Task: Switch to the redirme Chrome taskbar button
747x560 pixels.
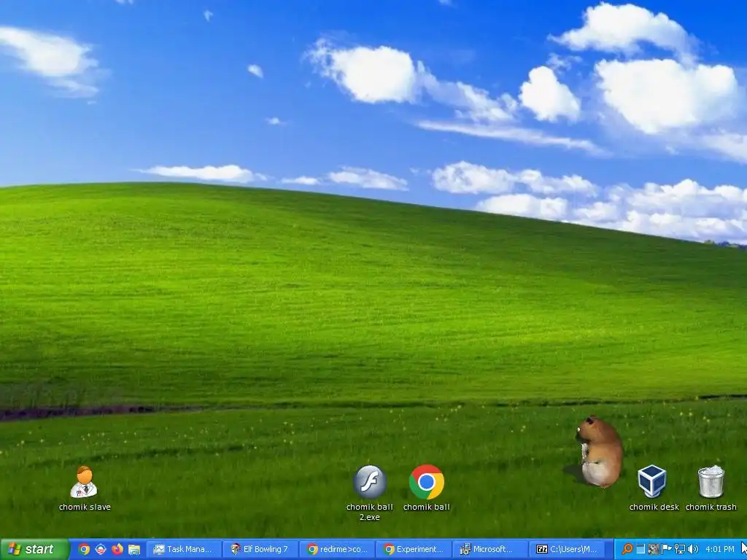Action: (x=337, y=549)
